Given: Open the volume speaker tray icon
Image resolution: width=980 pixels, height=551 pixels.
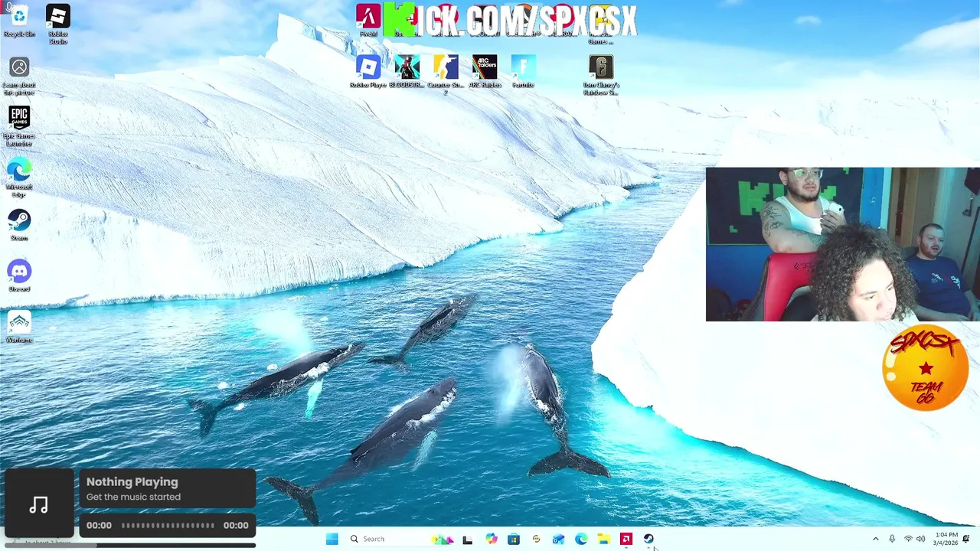Looking at the screenshot, I should pos(920,539).
